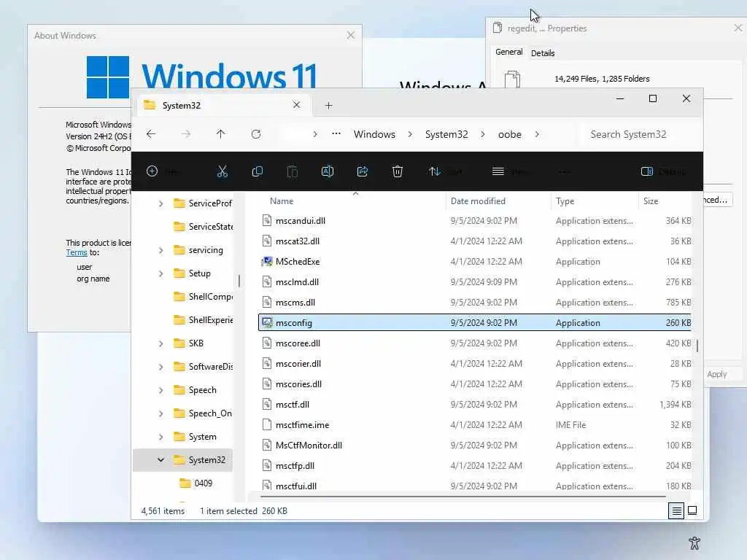Screen dimensions: 747x560
Task: Select the mscoree.dll file
Action: (x=474, y=343)
